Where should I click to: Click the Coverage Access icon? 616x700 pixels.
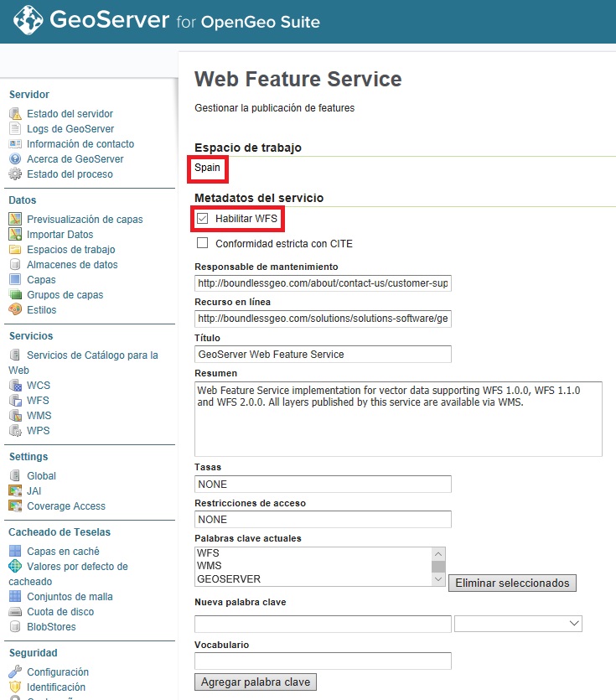(15, 506)
